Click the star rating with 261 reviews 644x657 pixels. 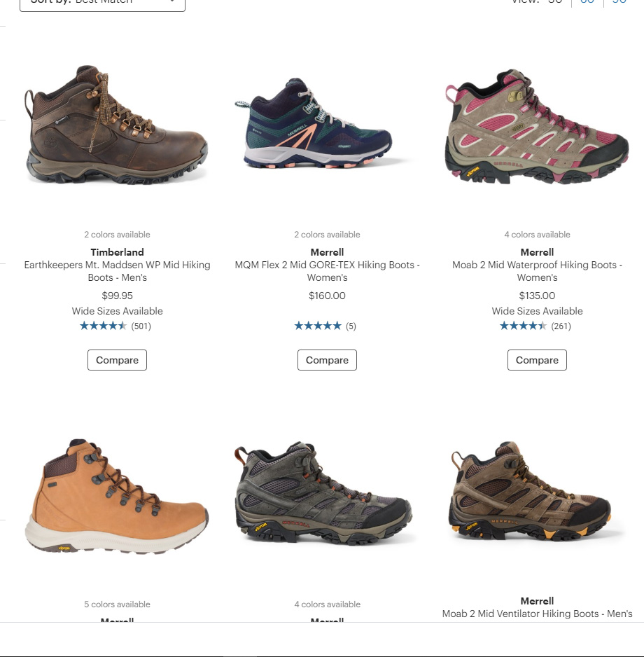[x=535, y=326]
